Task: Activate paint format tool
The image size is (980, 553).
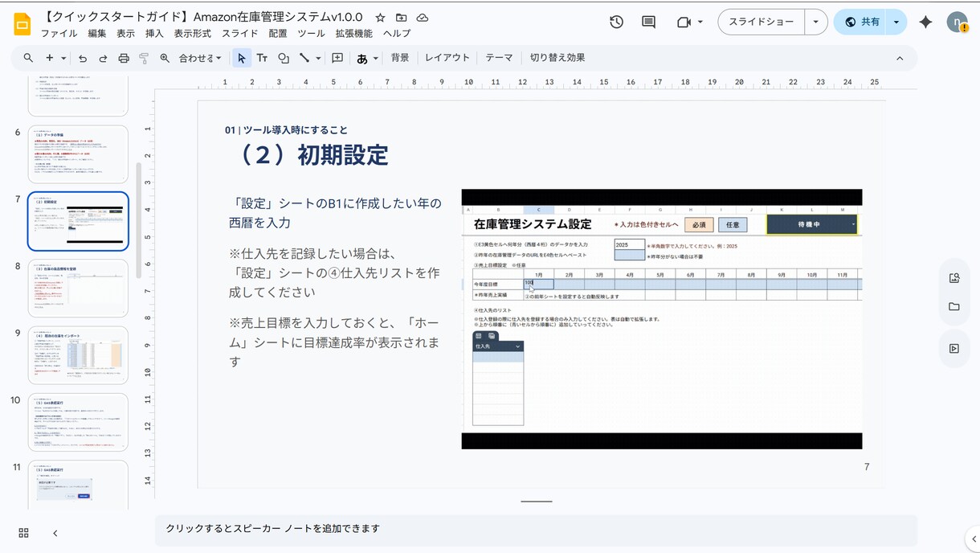Action: pos(144,58)
